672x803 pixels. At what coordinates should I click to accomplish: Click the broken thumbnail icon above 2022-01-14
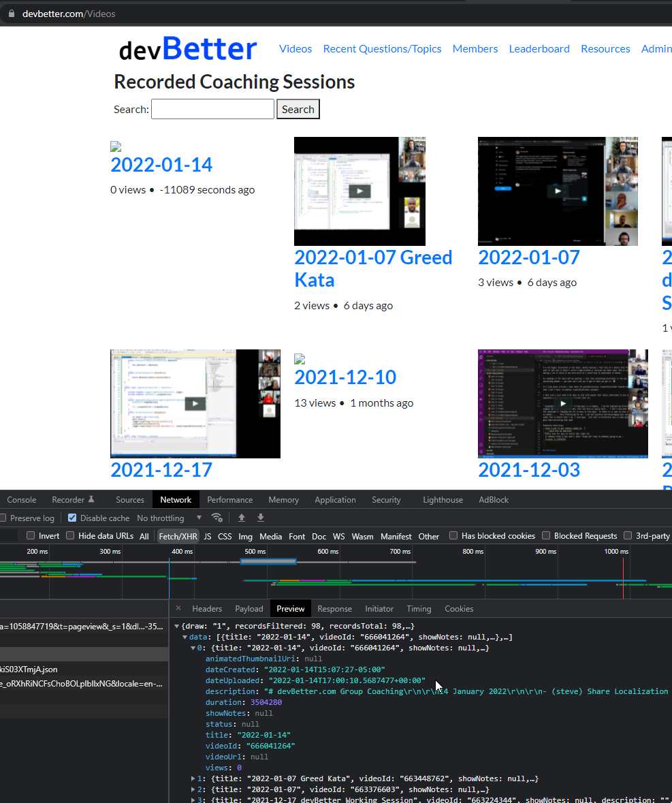[x=115, y=145]
